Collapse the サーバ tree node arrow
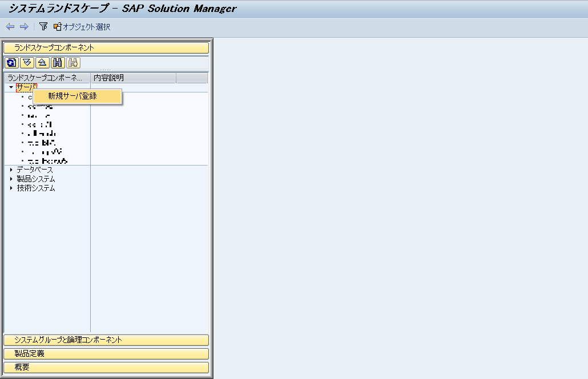588x379 pixels. (x=11, y=87)
